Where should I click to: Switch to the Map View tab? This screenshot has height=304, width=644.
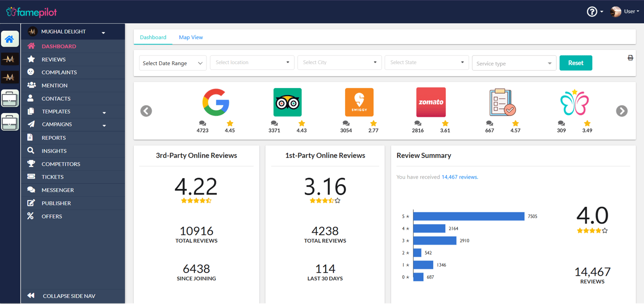click(191, 37)
